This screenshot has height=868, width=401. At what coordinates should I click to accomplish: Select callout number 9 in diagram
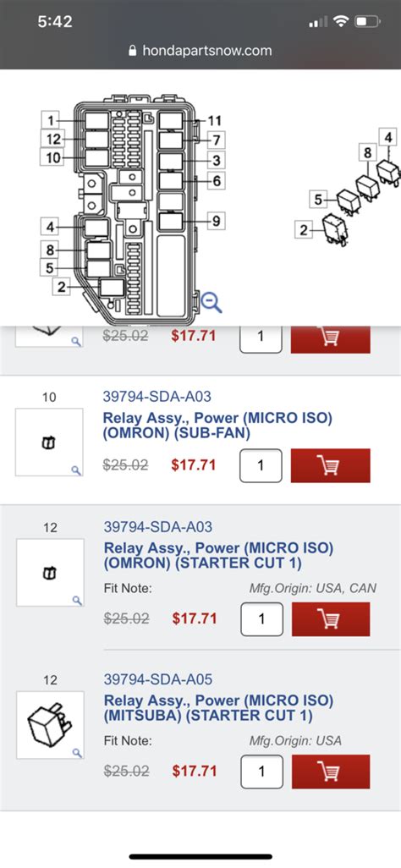[216, 222]
